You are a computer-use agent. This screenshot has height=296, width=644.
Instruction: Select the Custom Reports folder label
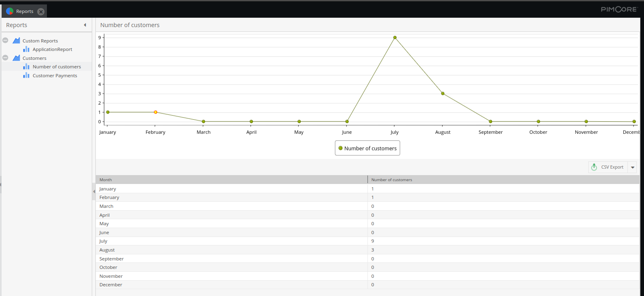[x=40, y=41]
